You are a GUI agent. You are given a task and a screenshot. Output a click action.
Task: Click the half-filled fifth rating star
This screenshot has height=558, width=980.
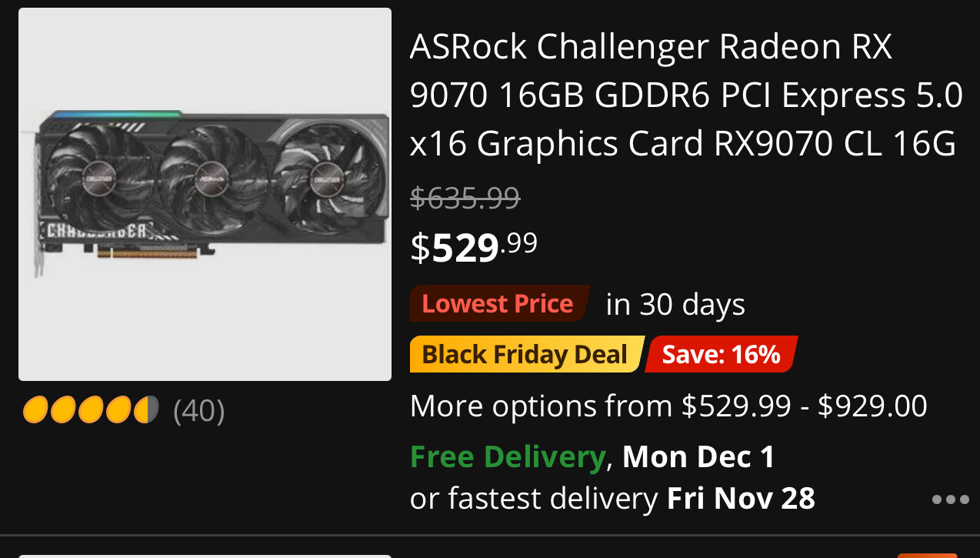[146, 410]
